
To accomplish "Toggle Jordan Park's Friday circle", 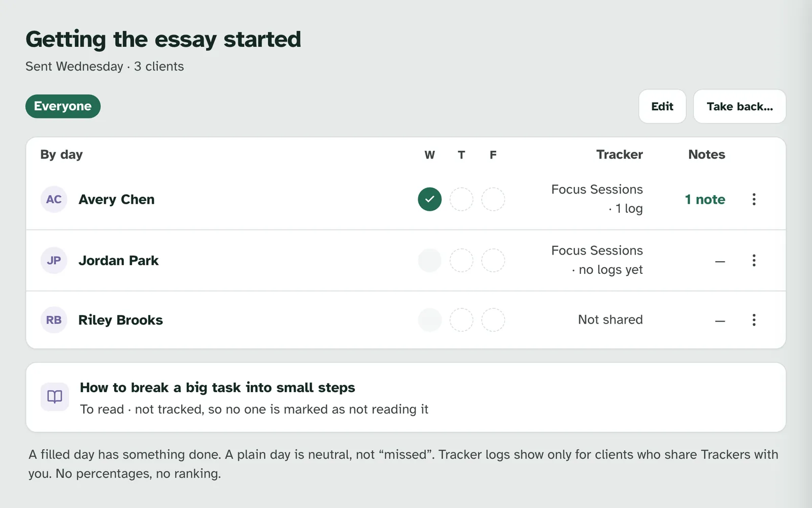I will pyautogui.click(x=493, y=261).
